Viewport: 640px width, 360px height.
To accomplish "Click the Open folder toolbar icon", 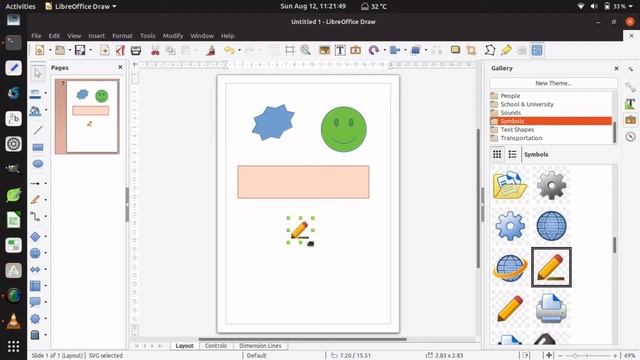I will coord(60,50).
